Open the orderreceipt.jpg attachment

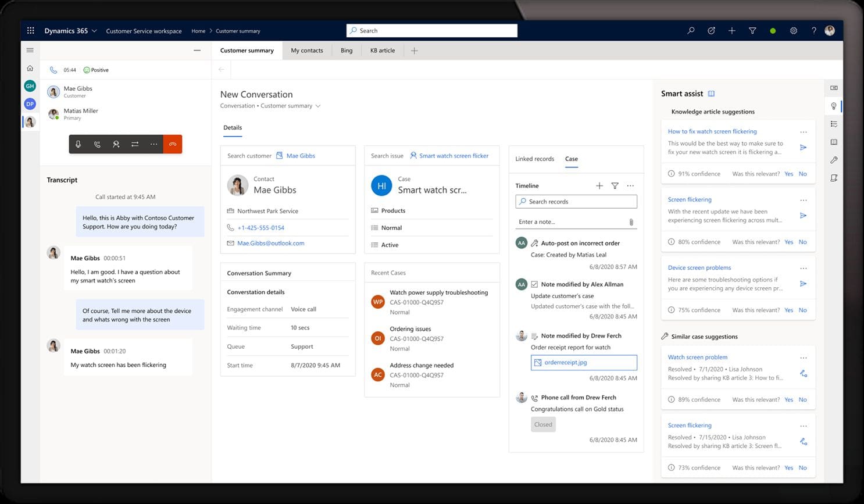(x=584, y=362)
